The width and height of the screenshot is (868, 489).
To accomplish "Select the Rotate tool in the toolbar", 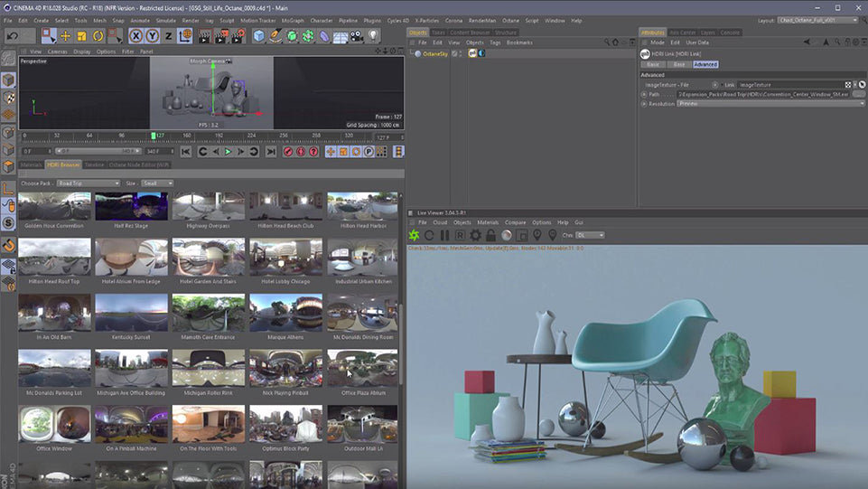I will 96,35.
